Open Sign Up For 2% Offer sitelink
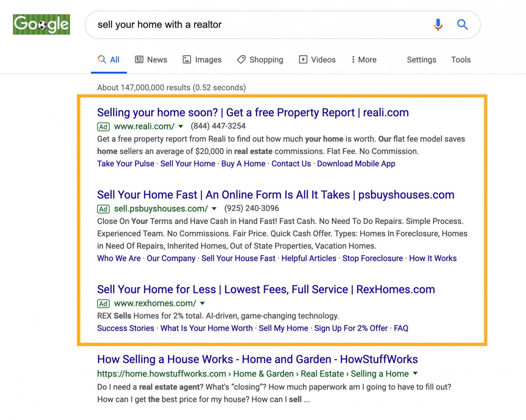This screenshot has width=526, height=420. pyautogui.click(x=351, y=328)
